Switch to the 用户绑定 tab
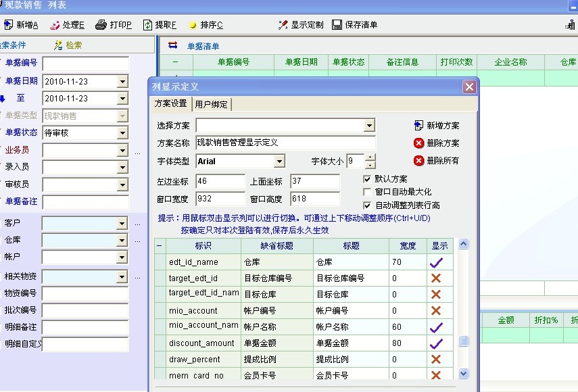The image size is (578, 392). tap(212, 104)
